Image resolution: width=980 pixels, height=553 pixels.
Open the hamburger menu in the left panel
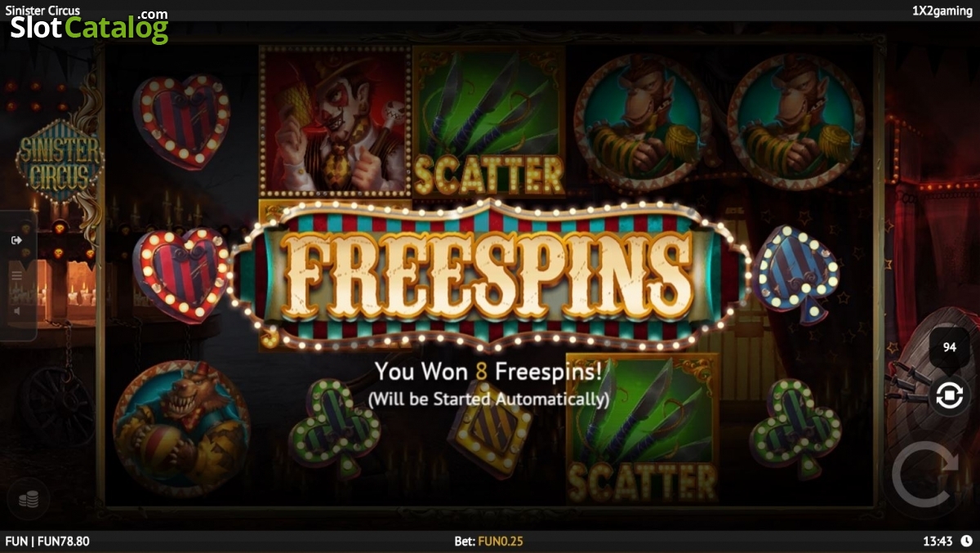(16, 275)
